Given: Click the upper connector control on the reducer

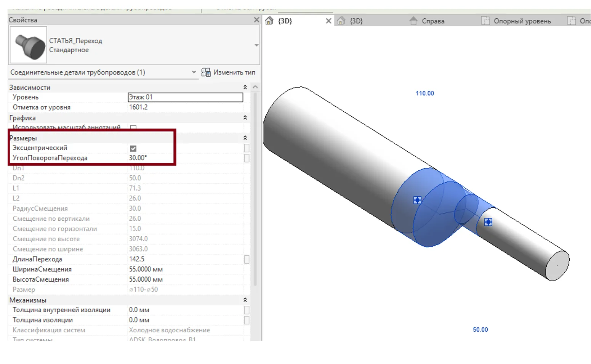Looking at the screenshot, I should [417, 200].
